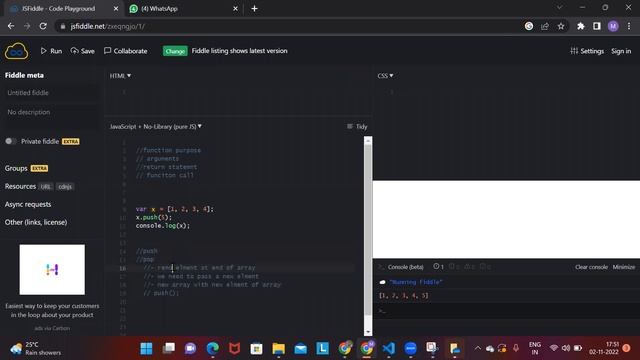Click the Sign in link
The image size is (640, 360).
coord(621,51)
